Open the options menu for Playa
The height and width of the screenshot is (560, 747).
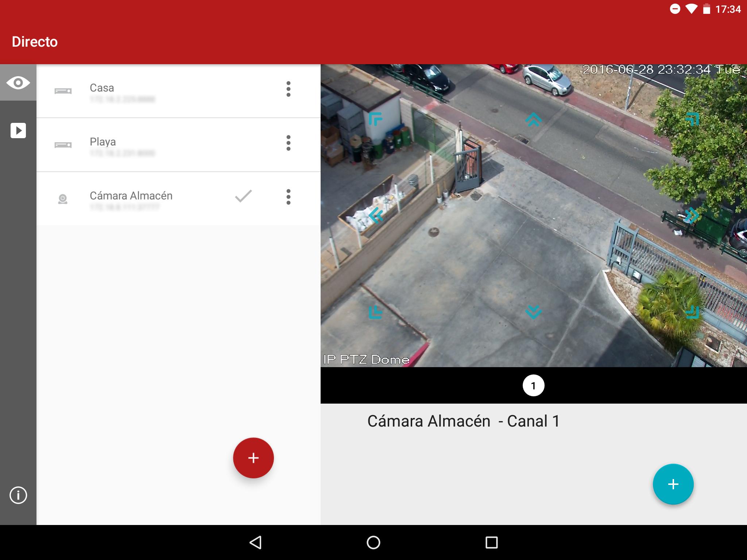click(289, 143)
